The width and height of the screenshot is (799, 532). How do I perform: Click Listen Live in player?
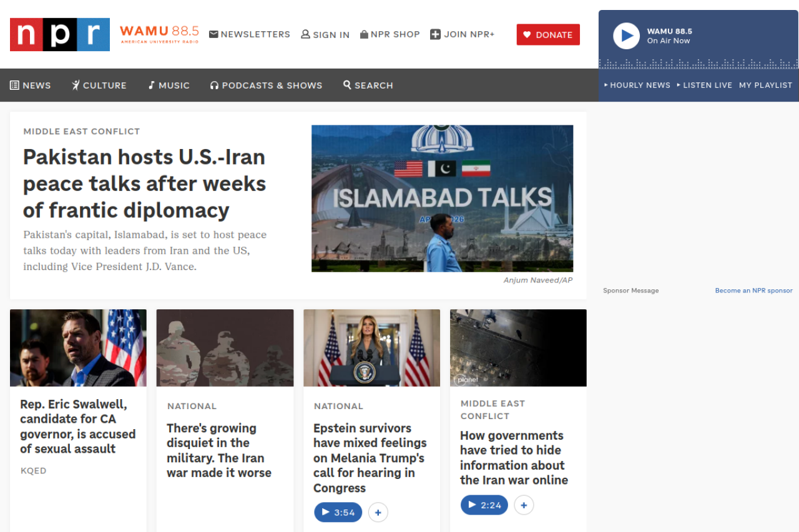pos(705,85)
